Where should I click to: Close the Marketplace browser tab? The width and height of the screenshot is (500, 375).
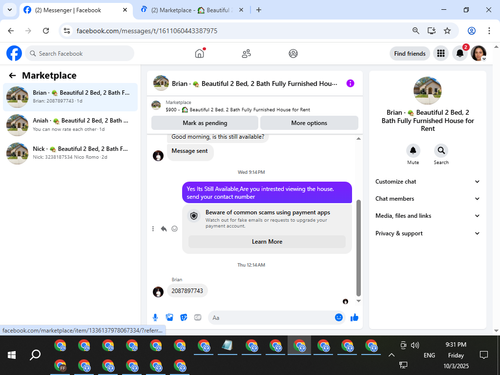click(x=241, y=10)
